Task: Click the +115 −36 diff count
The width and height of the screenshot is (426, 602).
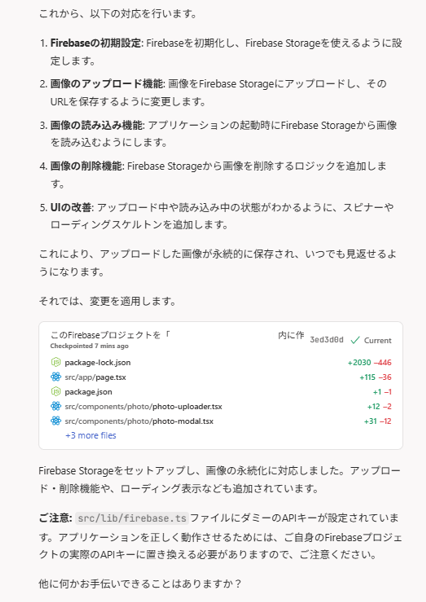Action: point(375,377)
